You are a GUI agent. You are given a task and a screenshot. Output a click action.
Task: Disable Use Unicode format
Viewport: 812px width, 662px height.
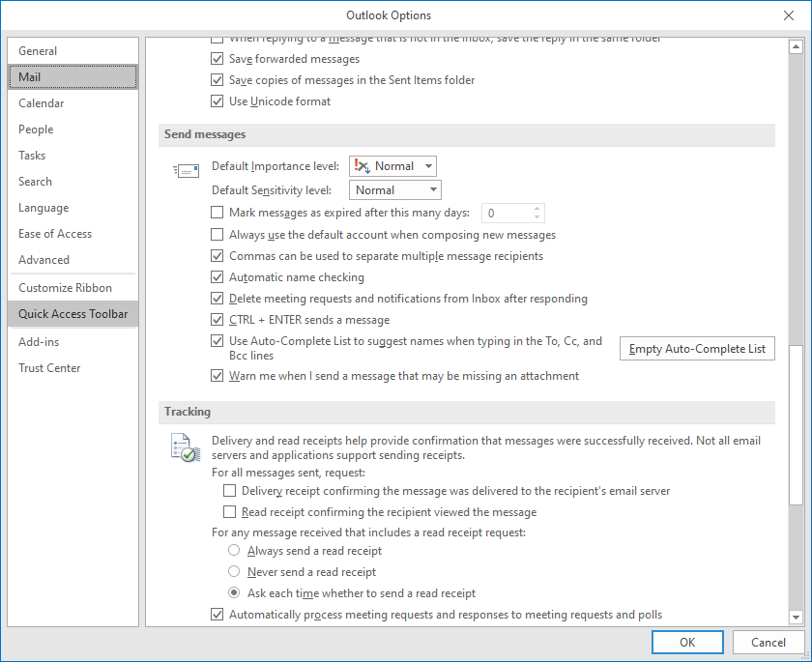click(x=217, y=101)
